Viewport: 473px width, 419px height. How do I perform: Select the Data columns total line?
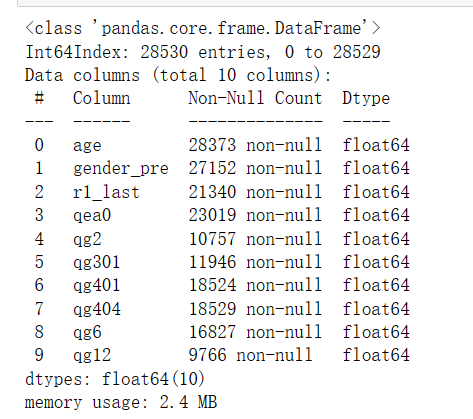[178, 75]
